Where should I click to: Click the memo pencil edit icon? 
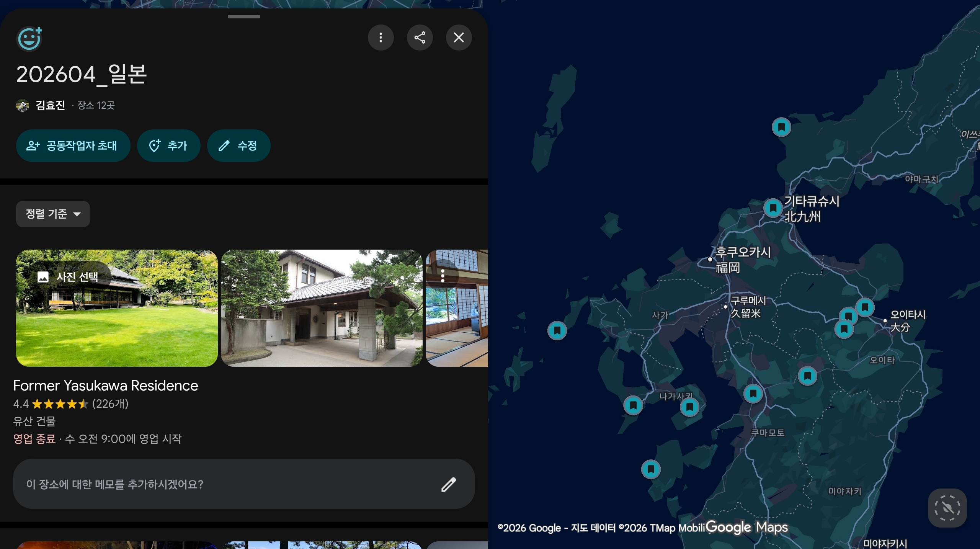coord(448,484)
